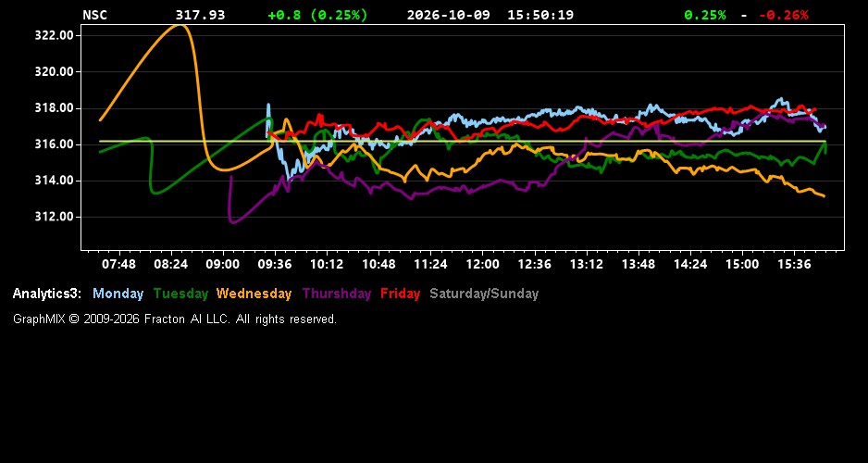The width and height of the screenshot is (868, 463).
Task: Click the Analytics3 label
Action: point(47,294)
